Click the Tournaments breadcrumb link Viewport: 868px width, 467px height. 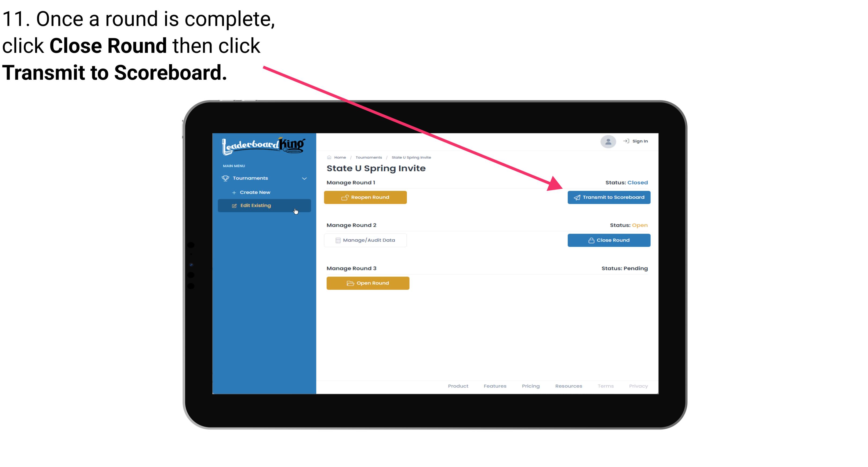click(x=368, y=157)
